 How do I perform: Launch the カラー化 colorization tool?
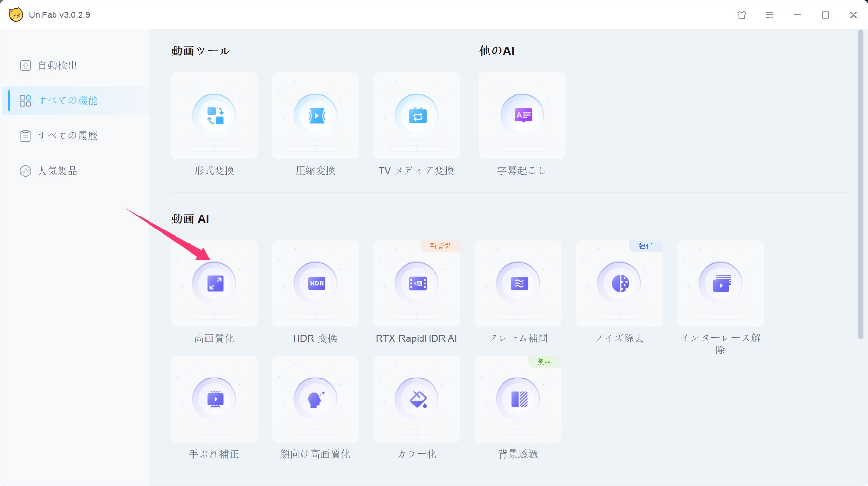click(416, 399)
